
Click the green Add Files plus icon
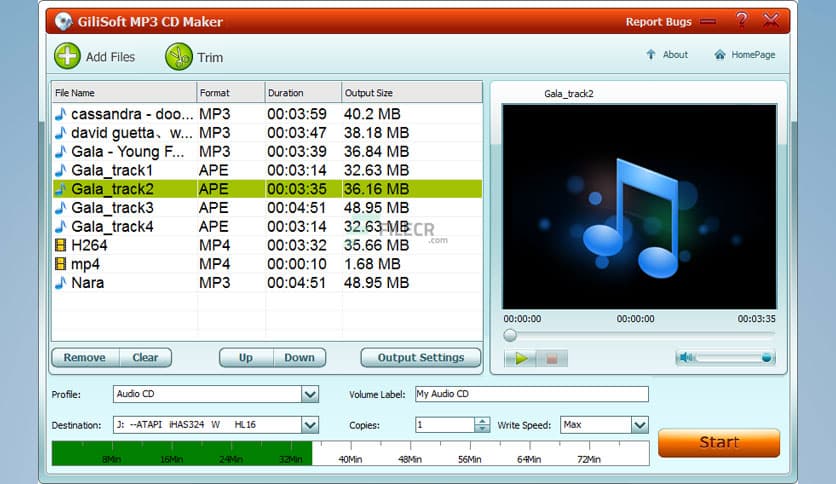(67, 56)
